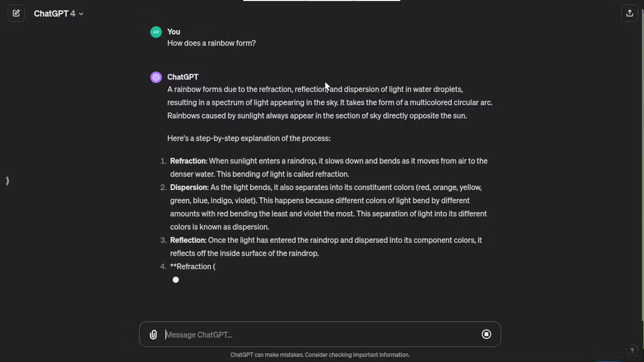Open the model menu via the chevron beside ChatGPT 4

click(x=81, y=14)
